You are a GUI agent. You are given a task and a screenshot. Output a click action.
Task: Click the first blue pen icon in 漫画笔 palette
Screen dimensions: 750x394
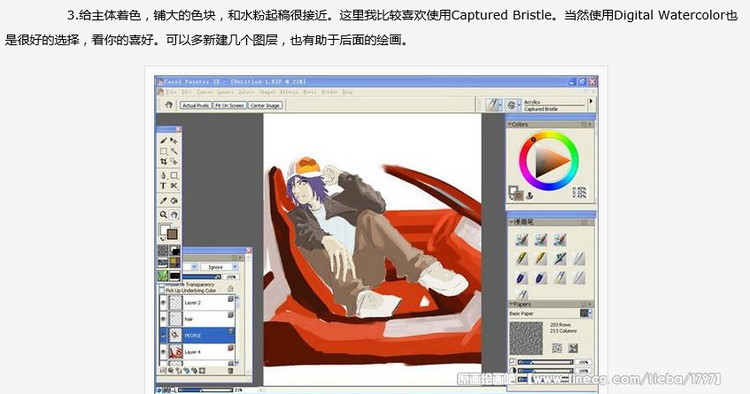pos(522,277)
